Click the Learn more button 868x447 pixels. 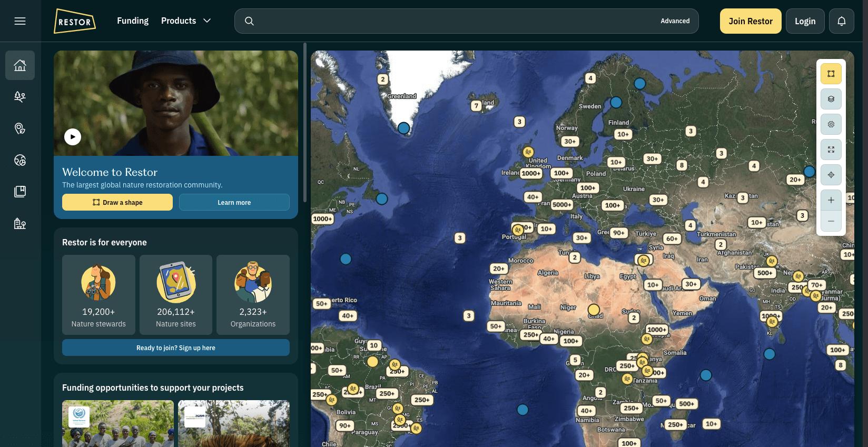(x=234, y=202)
